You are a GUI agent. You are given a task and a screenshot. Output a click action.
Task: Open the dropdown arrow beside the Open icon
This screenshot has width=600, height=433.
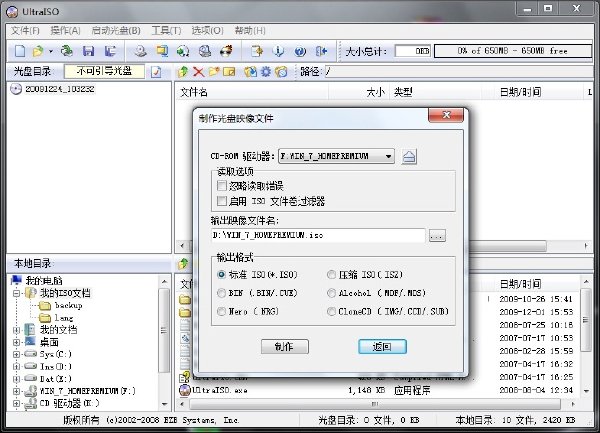click(x=51, y=51)
